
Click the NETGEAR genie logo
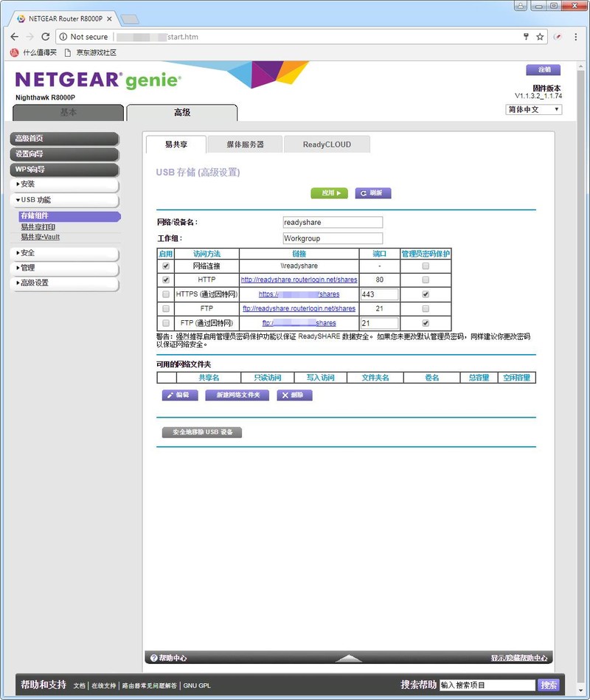[x=98, y=80]
